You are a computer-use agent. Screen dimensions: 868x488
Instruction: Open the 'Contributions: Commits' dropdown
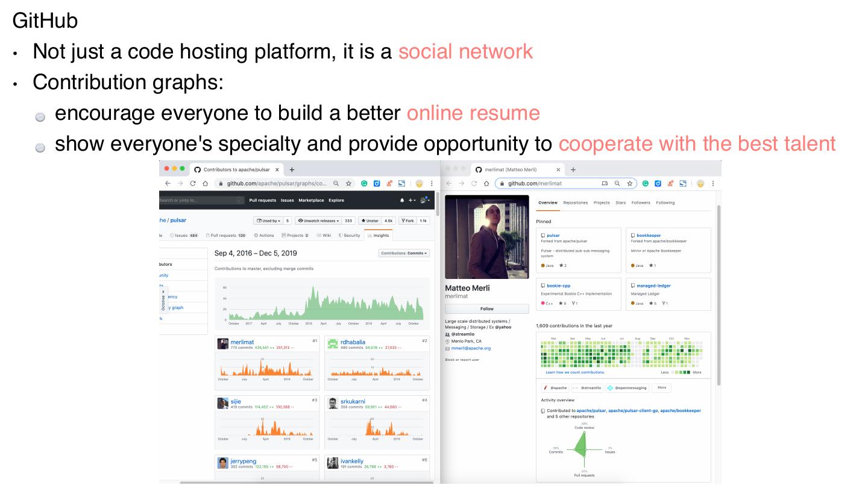[404, 253]
